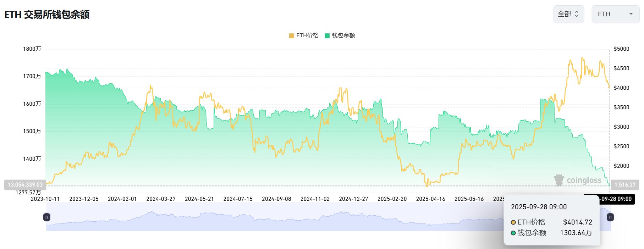
Task: Click the $5000 price axis label
Action: click(621, 49)
